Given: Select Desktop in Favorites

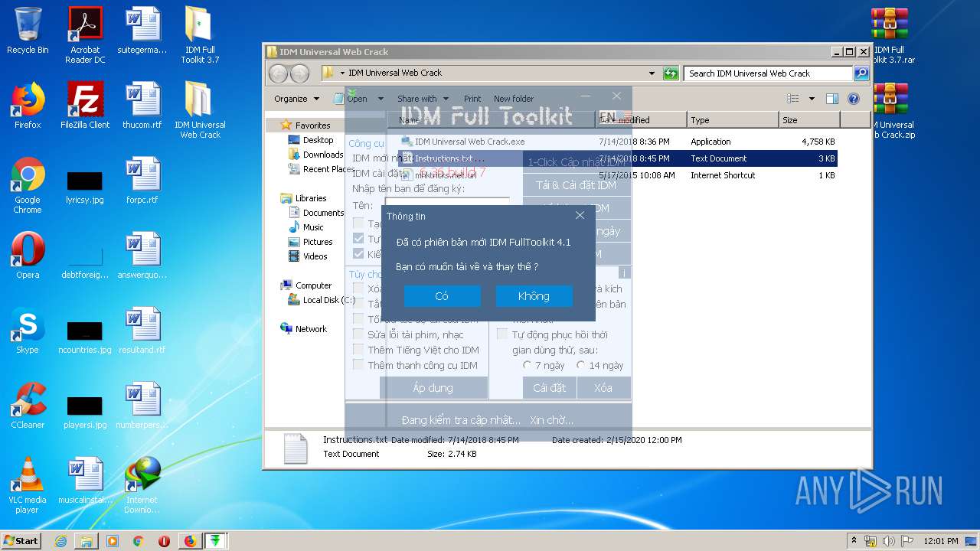Looking at the screenshot, I should (x=318, y=140).
